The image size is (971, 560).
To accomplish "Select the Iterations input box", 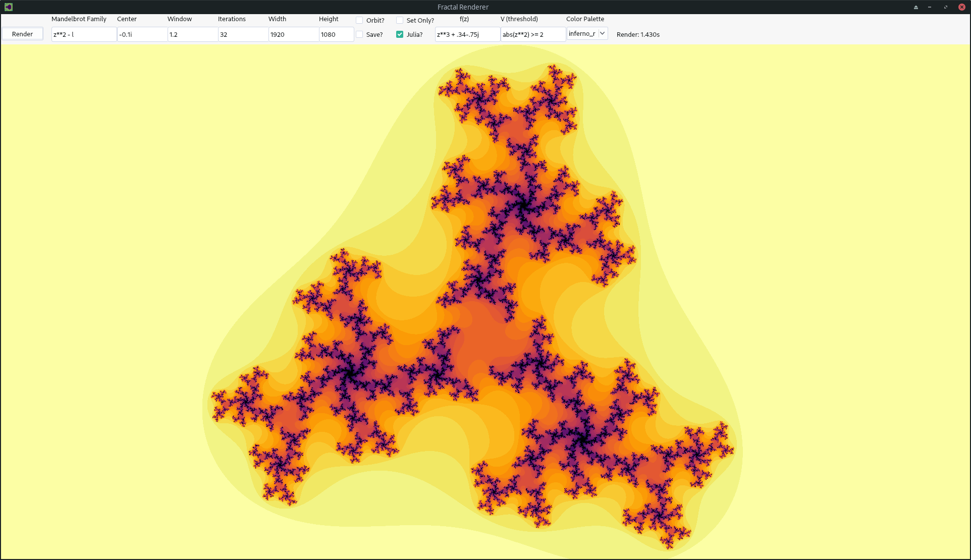I will point(243,34).
